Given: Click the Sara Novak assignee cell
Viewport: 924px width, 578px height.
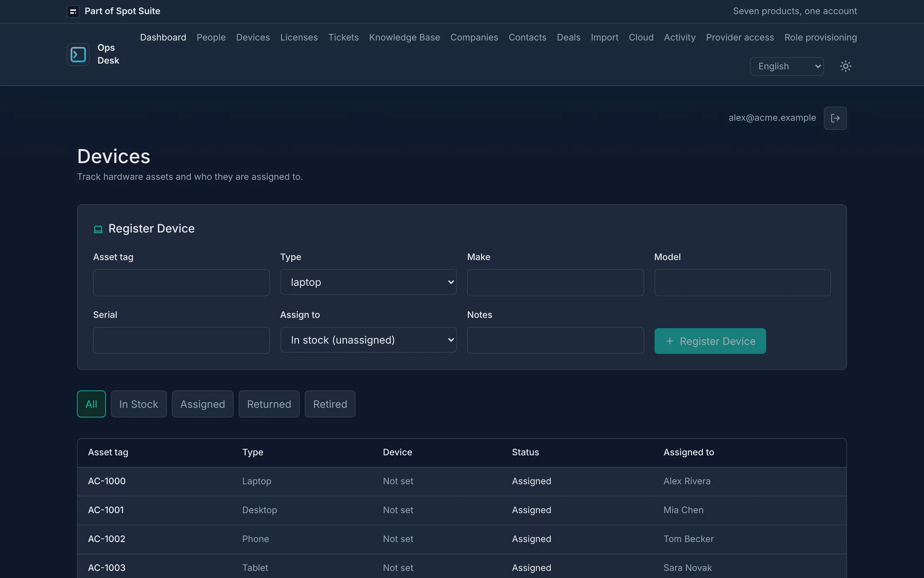Looking at the screenshot, I should click(x=687, y=568).
